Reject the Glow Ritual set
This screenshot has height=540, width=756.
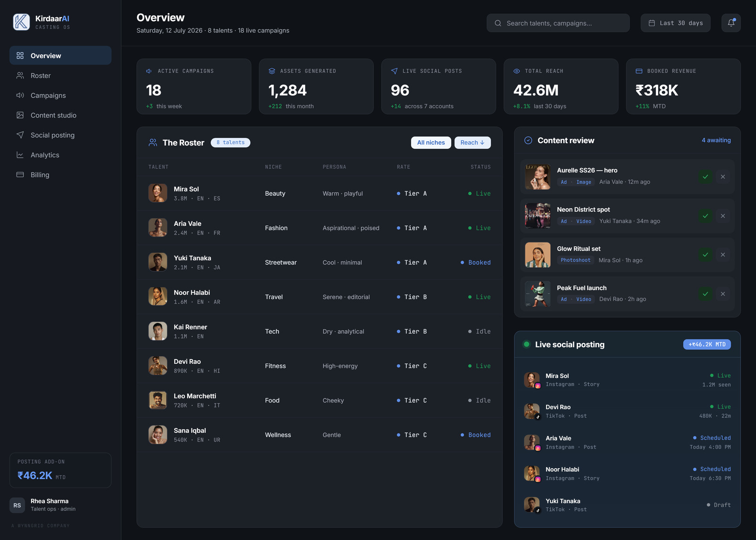[723, 255]
